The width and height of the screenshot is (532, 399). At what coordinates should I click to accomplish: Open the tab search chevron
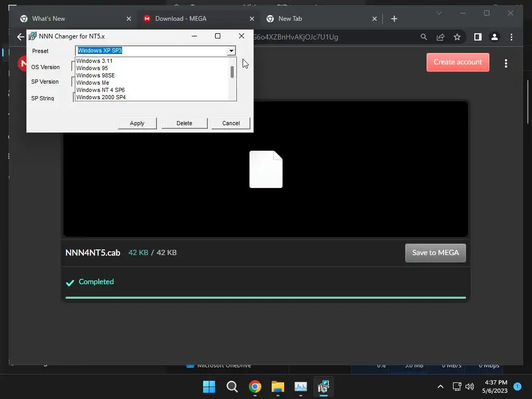(x=438, y=13)
